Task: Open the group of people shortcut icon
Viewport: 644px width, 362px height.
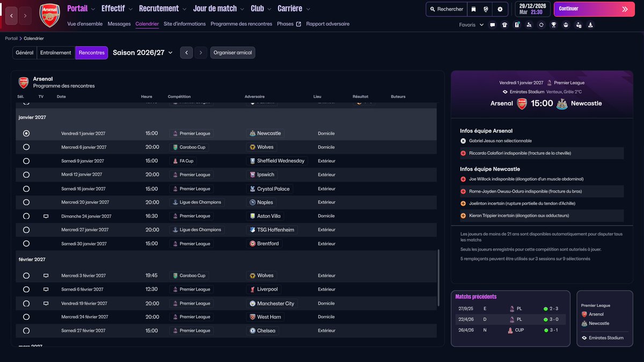Action: [566, 25]
